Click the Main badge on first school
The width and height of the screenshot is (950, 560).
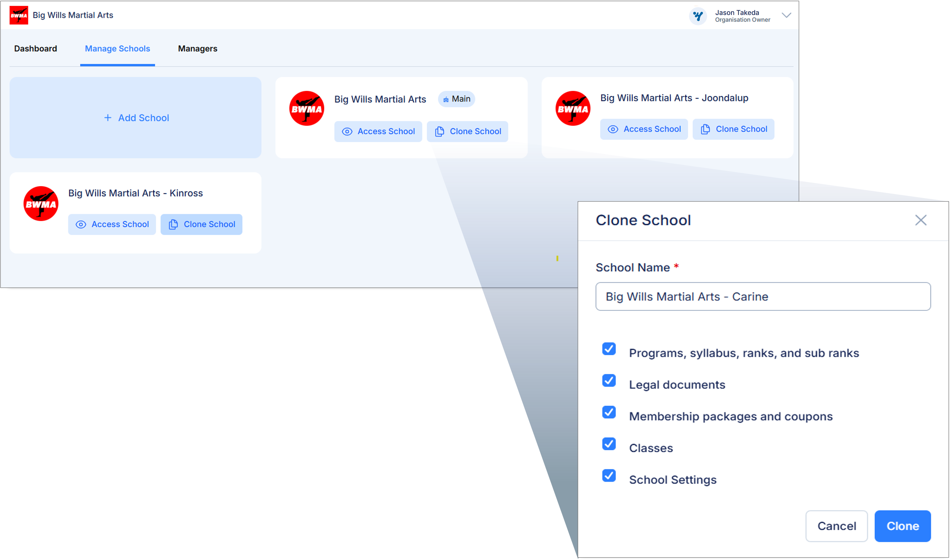(x=456, y=99)
